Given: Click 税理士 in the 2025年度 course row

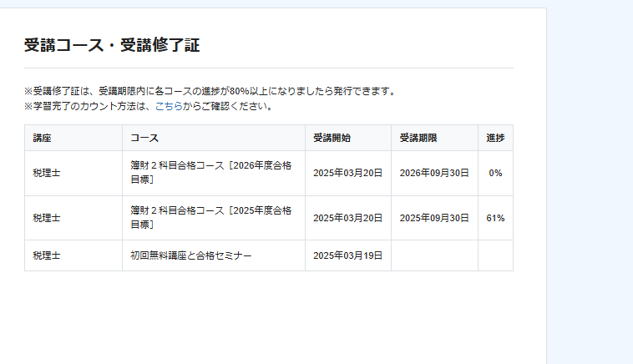Looking at the screenshot, I should tap(47, 218).
